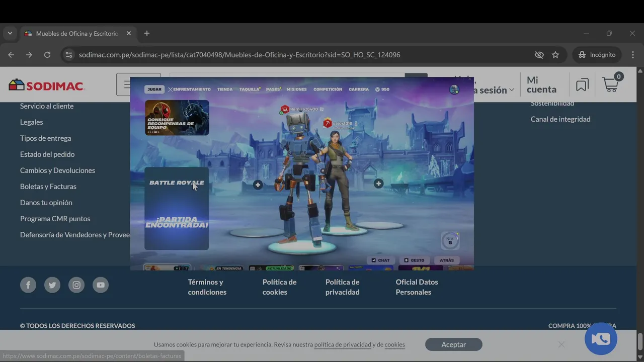
Task: Open the Canal de integridad link
Action: coord(560,119)
